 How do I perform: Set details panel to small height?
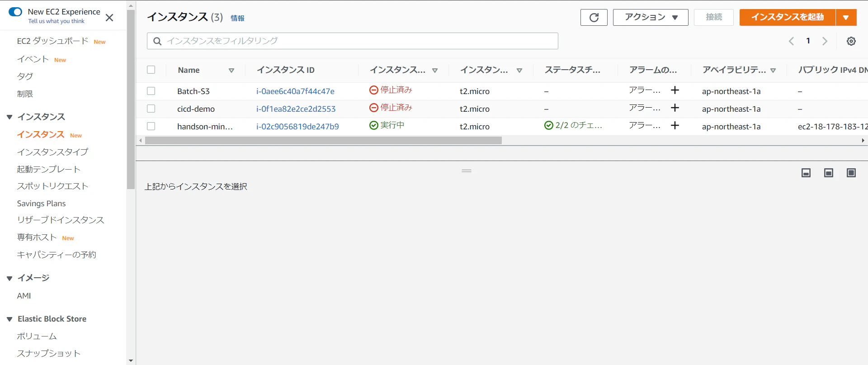tap(806, 173)
